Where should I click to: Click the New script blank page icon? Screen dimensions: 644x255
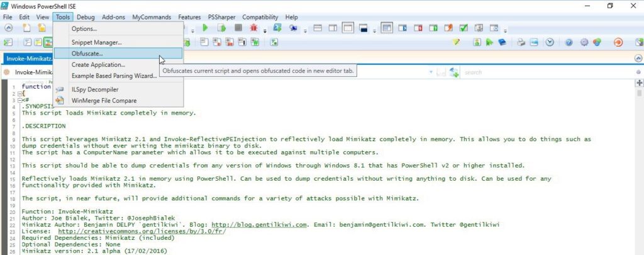[x=26, y=28]
